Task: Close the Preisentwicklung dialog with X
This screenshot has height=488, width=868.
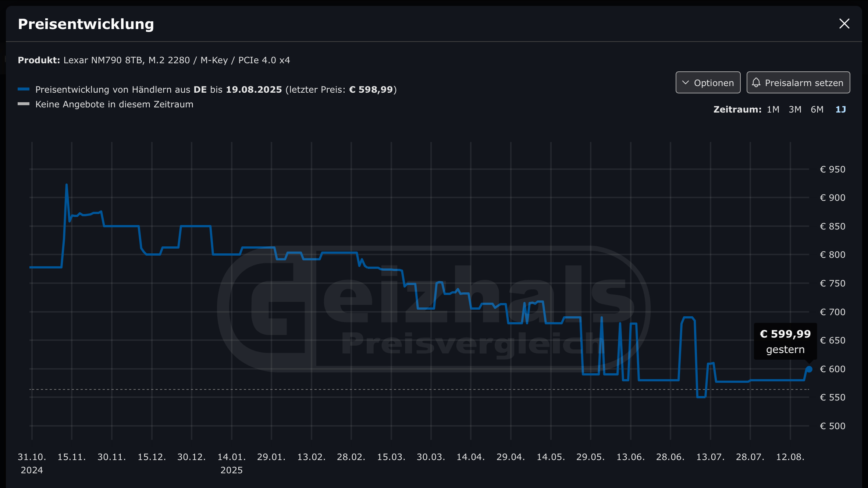Action: (x=844, y=24)
